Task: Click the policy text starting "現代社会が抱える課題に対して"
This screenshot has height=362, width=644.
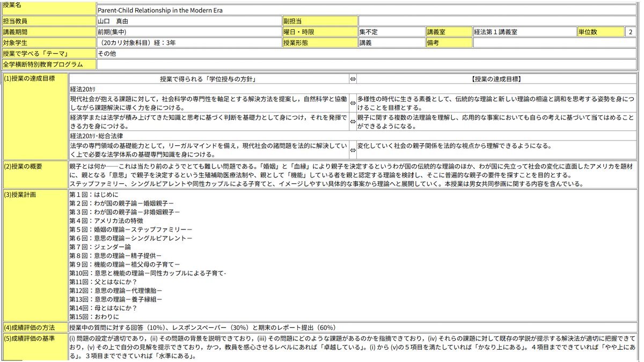Action: [x=209, y=104]
